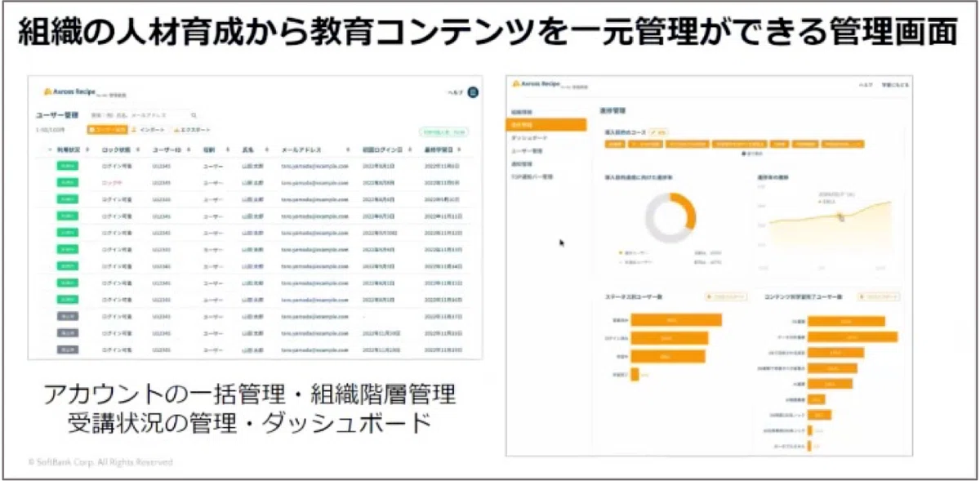Viewport: 980px width, 481px height.
Task: Open ヘルプ link in user management window
Action: click(x=456, y=92)
